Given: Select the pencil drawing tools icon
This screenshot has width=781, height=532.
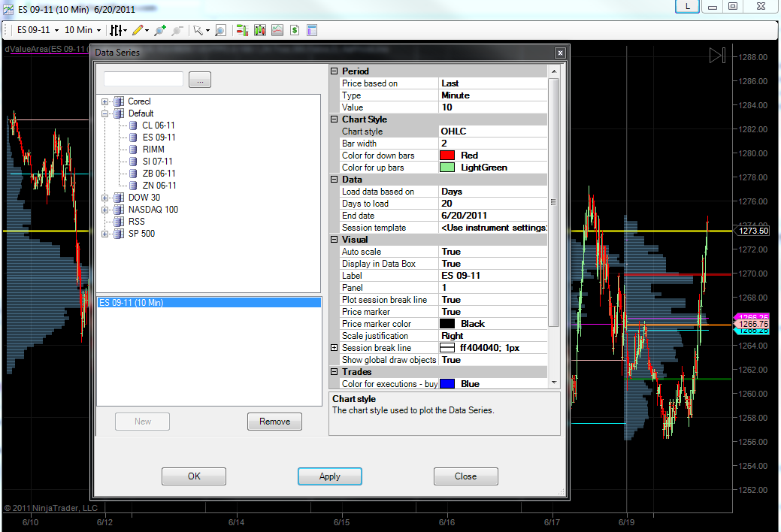Looking at the screenshot, I should [x=138, y=30].
